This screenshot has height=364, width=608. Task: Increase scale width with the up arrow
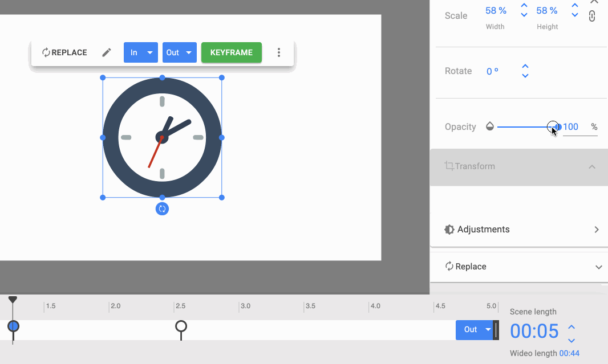(x=524, y=6)
